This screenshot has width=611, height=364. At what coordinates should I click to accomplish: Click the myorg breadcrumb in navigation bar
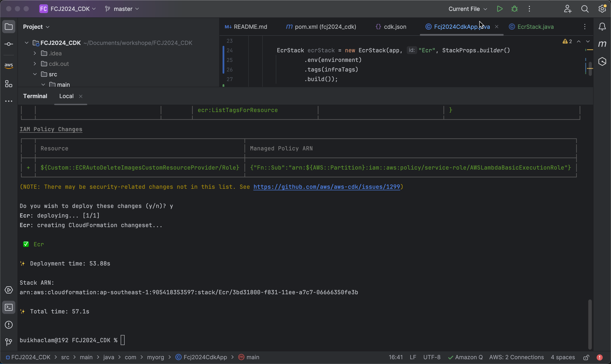coord(155,357)
